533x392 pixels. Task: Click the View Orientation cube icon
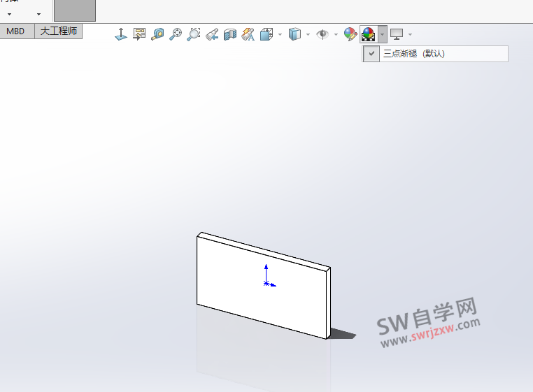(x=266, y=34)
